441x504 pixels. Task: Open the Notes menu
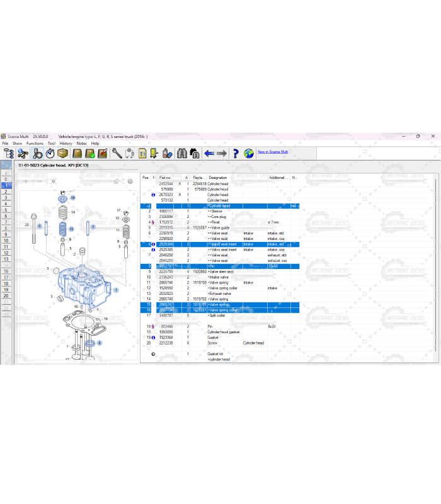[x=82, y=144]
